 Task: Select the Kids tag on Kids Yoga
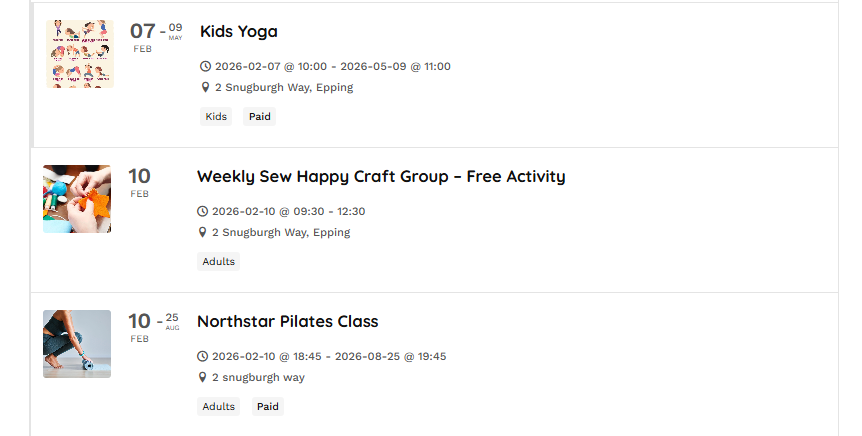216,117
